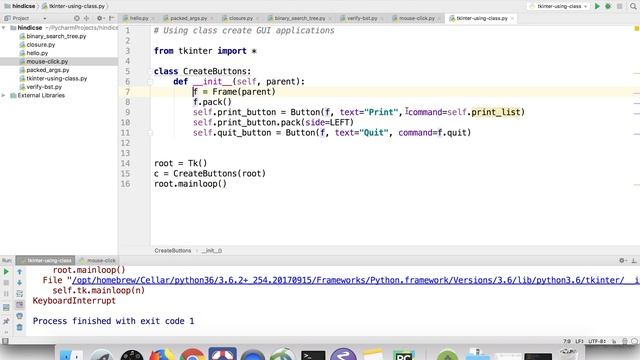Click the hindicse breadcrumb in the navigation bar
Viewport: 640px width, 360px height.
coord(20,6)
